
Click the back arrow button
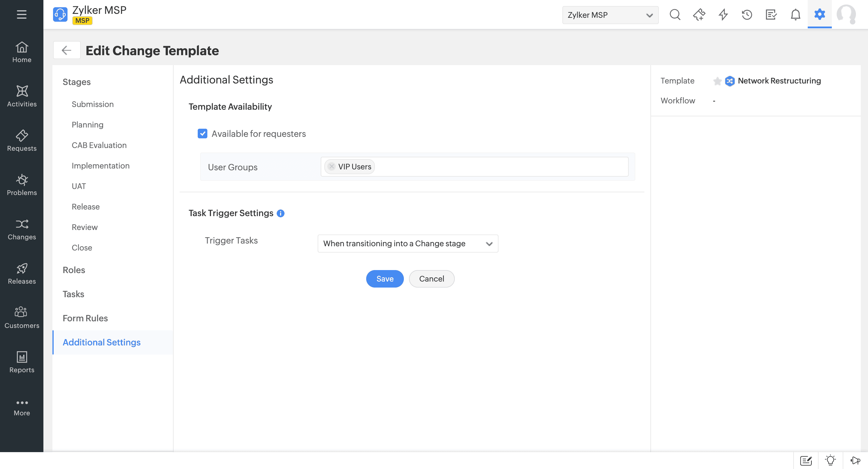(x=66, y=50)
